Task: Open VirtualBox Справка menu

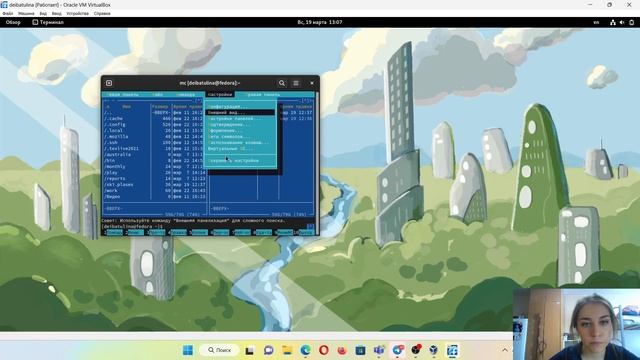Action: coord(102,13)
